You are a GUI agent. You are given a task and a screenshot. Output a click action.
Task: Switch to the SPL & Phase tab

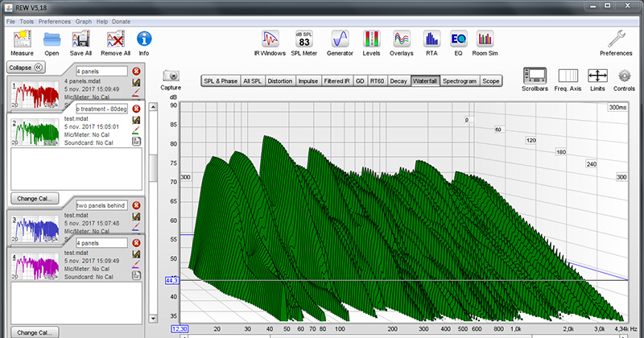pyautogui.click(x=221, y=81)
